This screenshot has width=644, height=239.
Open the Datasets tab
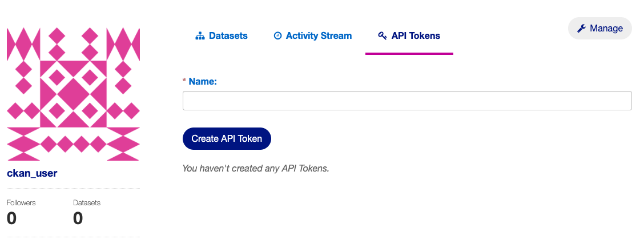pyautogui.click(x=222, y=36)
